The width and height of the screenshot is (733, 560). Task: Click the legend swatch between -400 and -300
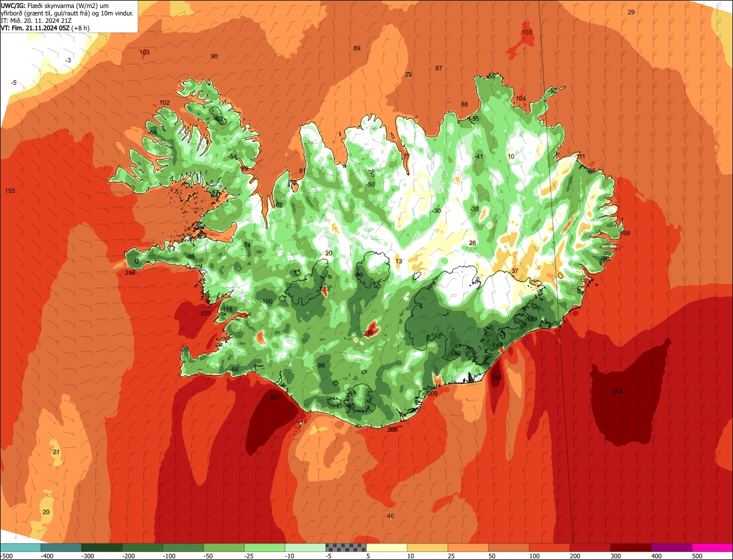point(61,547)
